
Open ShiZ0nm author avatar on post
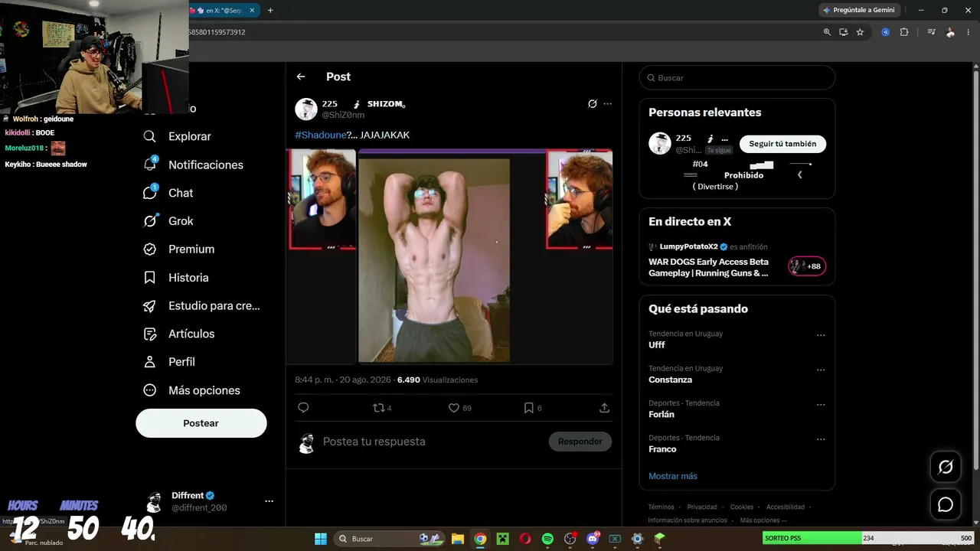pos(306,109)
